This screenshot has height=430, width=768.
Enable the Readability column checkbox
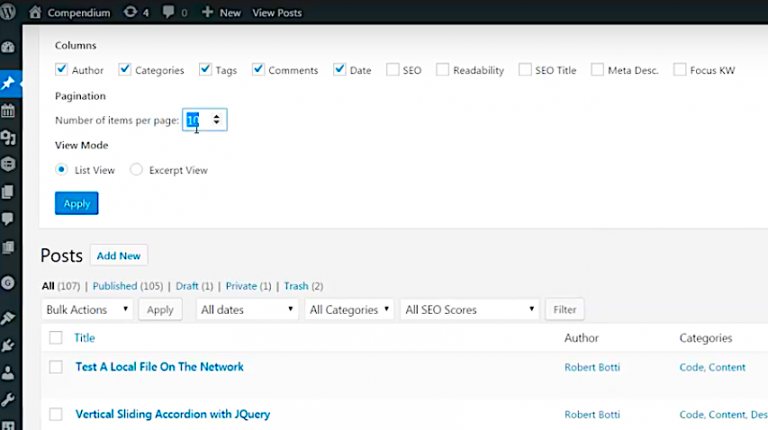click(x=442, y=70)
